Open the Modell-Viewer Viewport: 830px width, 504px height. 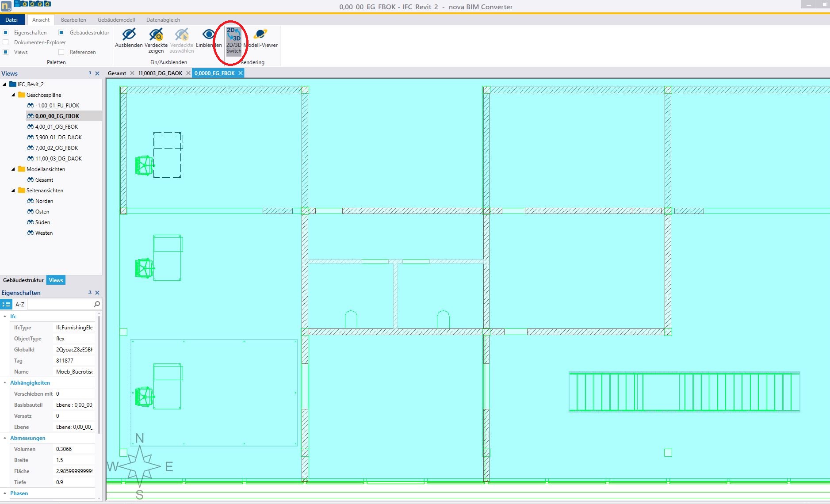[261, 35]
